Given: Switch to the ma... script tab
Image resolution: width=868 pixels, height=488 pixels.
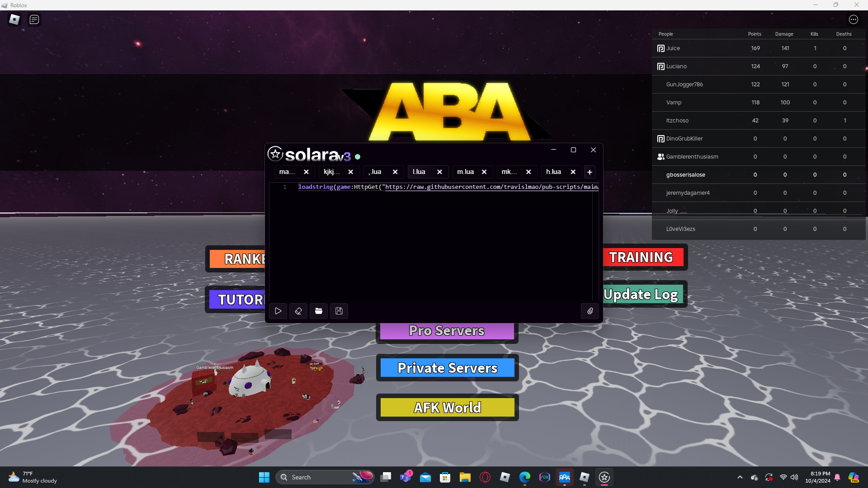Looking at the screenshot, I should click(x=287, y=172).
